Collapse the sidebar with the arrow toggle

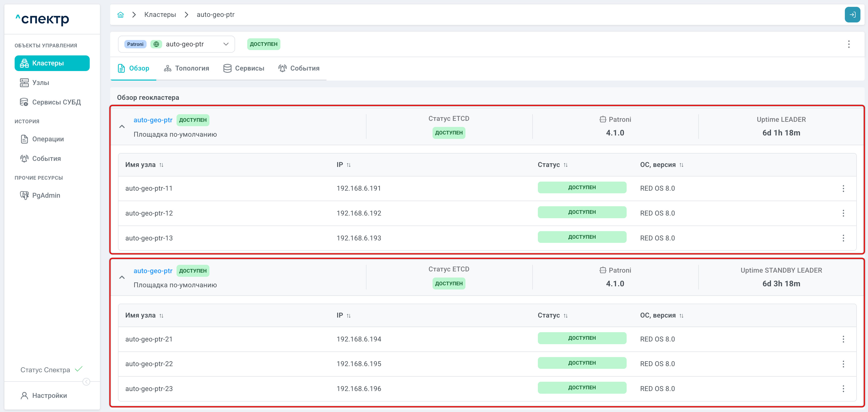click(x=86, y=382)
